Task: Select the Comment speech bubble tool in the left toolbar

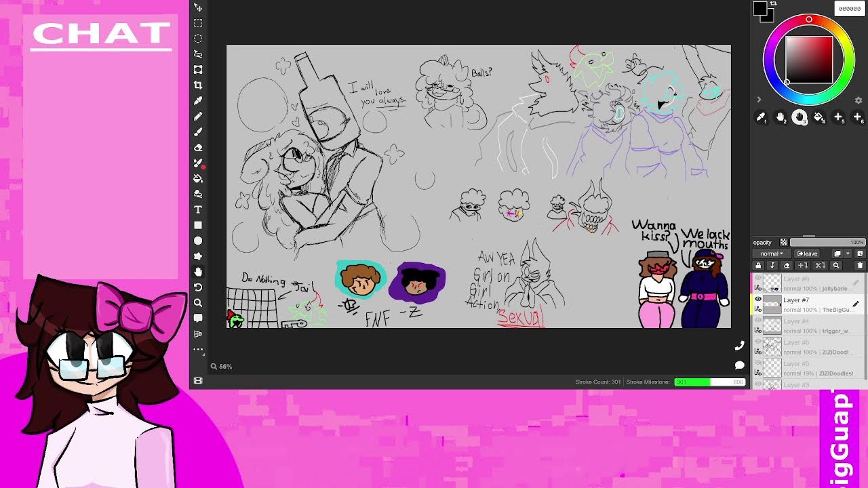Action: pyautogui.click(x=198, y=318)
